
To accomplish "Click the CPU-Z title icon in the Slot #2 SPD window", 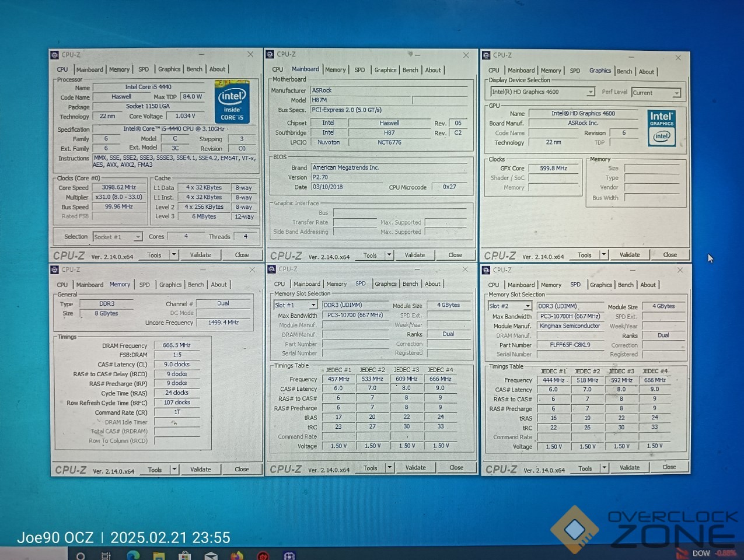I will click(x=486, y=270).
